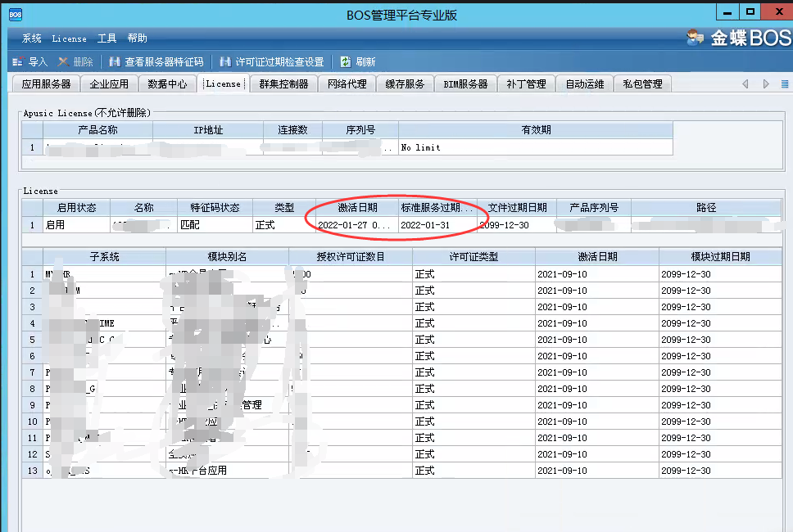Open the 帮助 menu
Image resolution: width=793 pixels, height=532 pixels.
click(x=137, y=38)
